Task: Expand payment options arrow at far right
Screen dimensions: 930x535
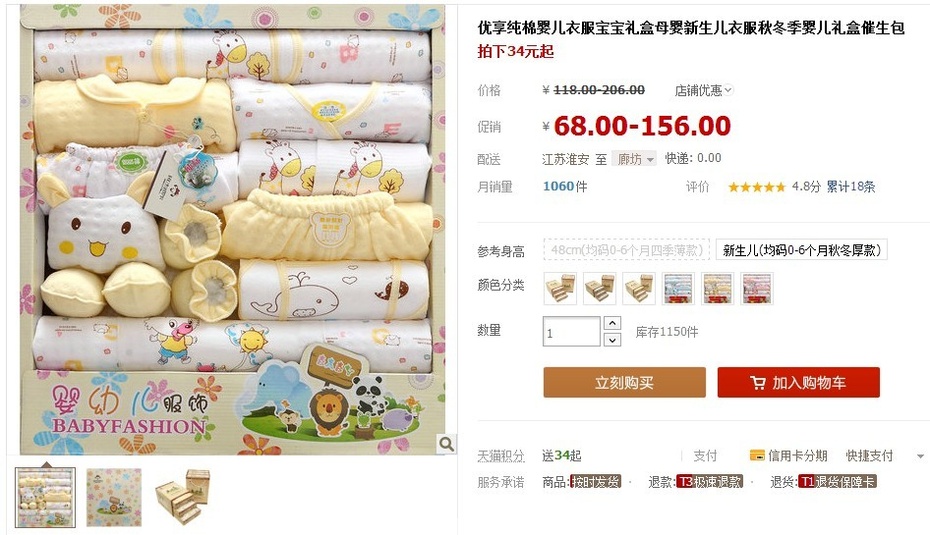Action: coord(921,456)
